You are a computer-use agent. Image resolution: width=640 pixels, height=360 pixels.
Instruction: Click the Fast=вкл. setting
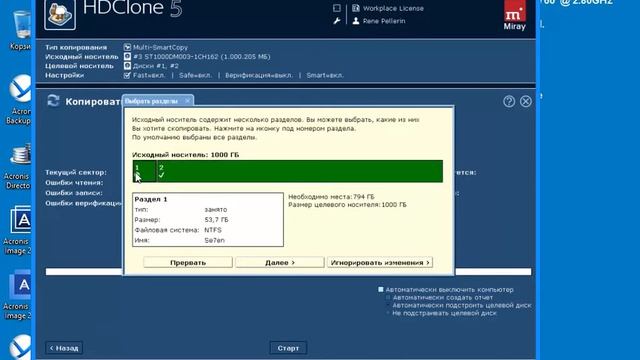pyautogui.click(x=149, y=75)
